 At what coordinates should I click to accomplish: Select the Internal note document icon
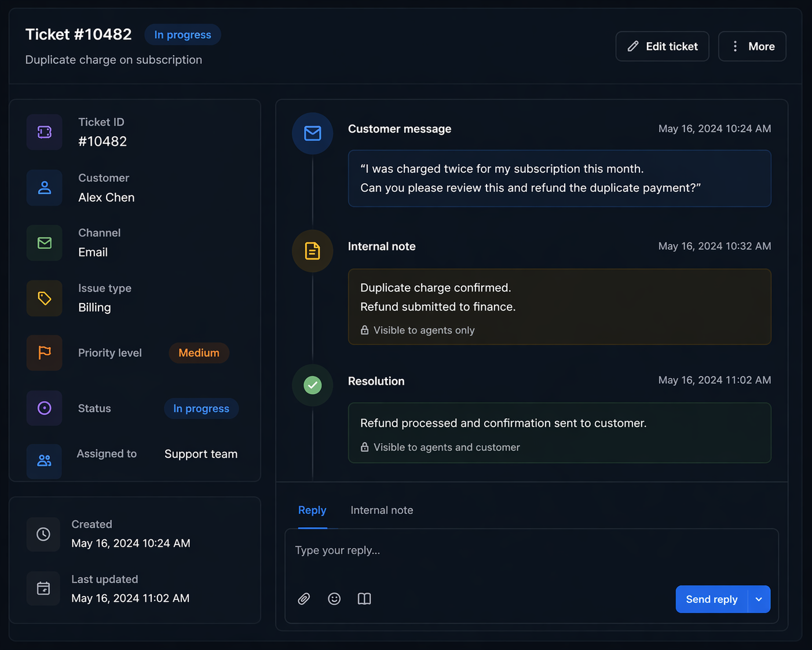tap(312, 251)
